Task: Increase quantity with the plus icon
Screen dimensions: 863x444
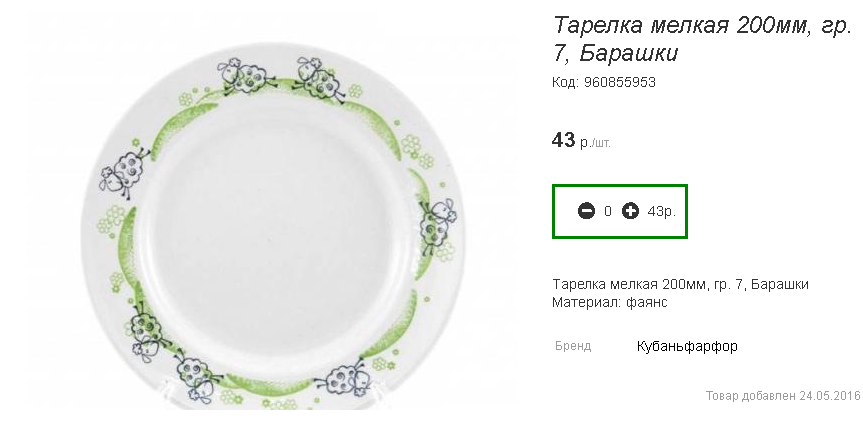Action: click(630, 211)
